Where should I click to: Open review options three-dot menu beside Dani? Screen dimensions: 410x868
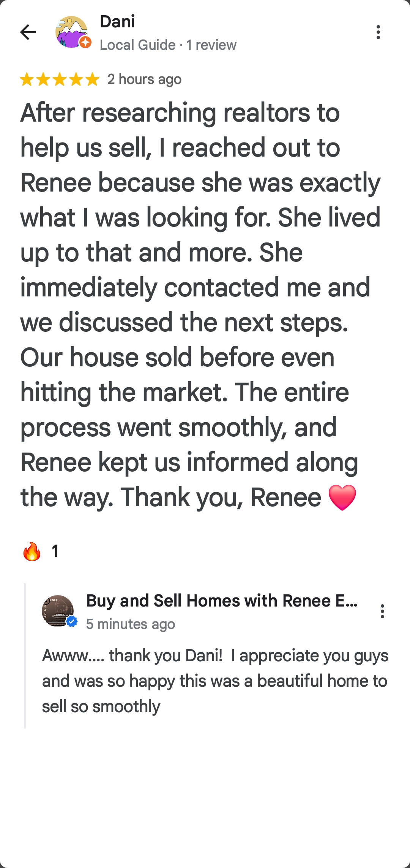(378, 32)
